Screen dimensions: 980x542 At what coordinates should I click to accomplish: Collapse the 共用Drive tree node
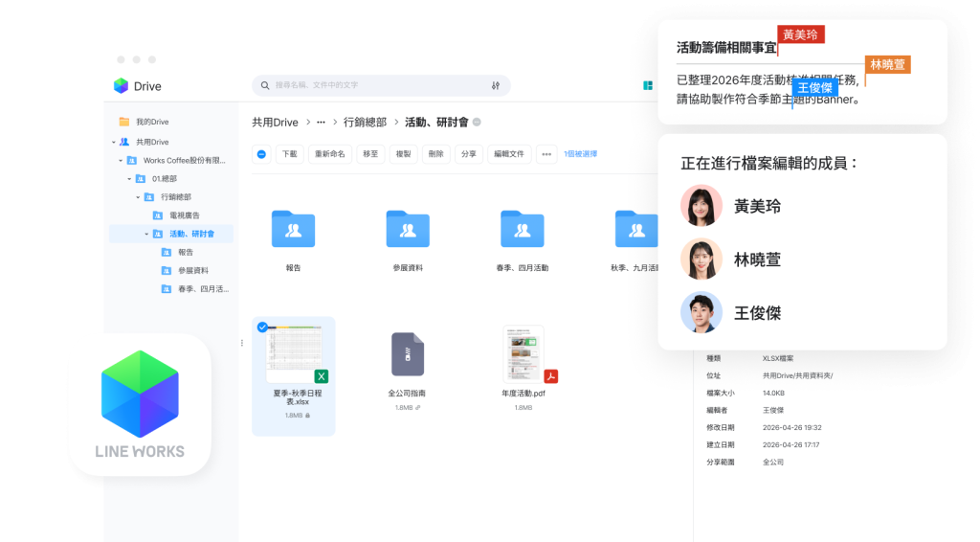point(113,142)
